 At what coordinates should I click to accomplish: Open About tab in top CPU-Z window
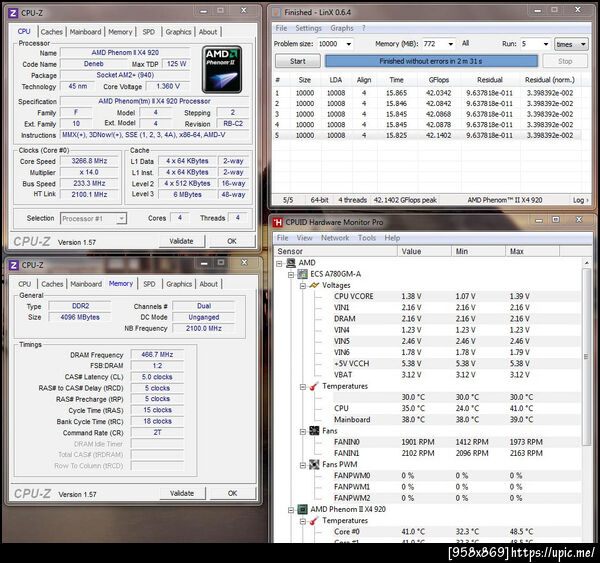tap(208, 32)
